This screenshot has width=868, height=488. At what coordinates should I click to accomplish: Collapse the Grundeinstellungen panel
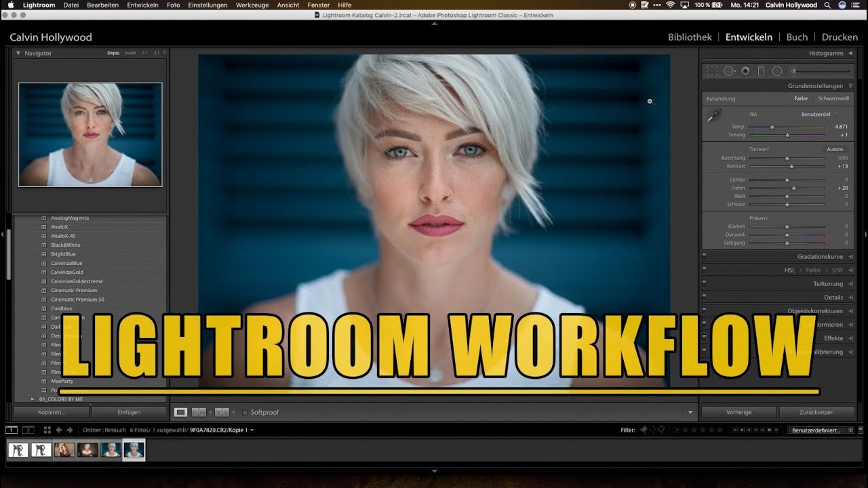(x=850, y=86)
